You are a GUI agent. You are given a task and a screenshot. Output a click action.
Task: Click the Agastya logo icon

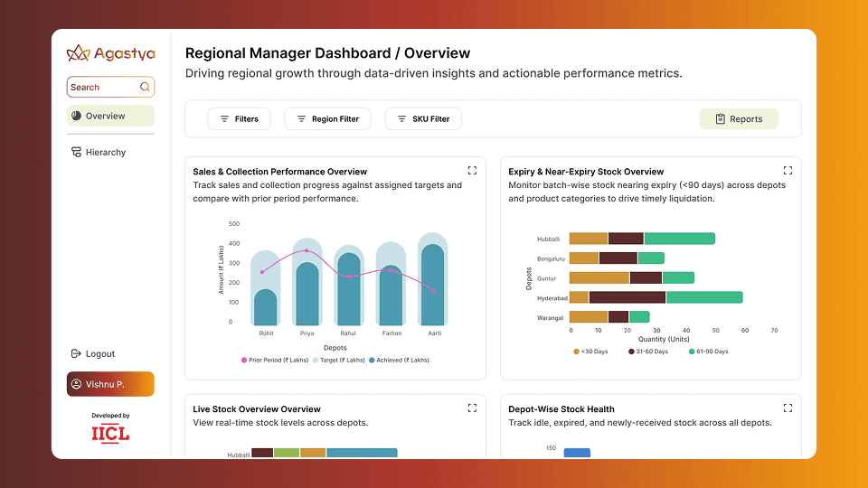pos(79,53)
